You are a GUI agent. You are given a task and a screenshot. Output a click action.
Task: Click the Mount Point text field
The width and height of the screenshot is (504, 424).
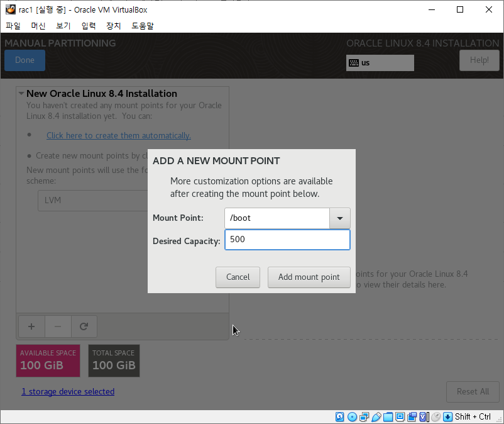277,218
